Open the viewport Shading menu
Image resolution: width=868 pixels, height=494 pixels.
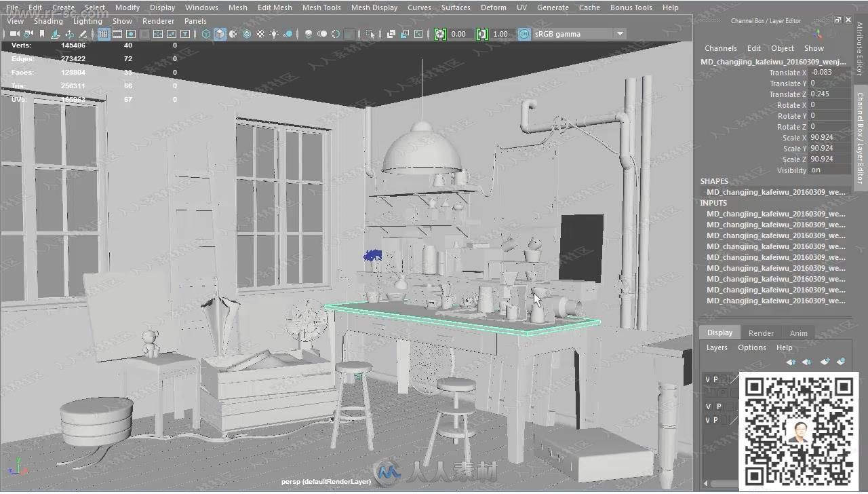click(48, 21)
